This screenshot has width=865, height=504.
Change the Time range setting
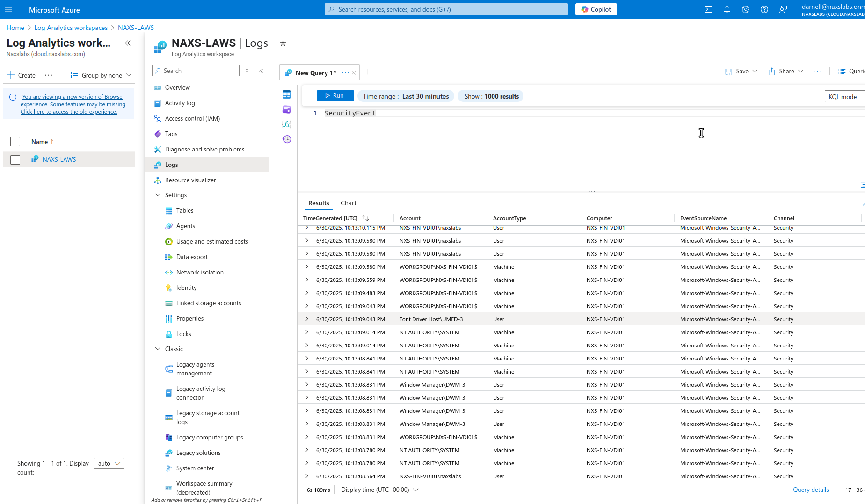pos(406,96)
